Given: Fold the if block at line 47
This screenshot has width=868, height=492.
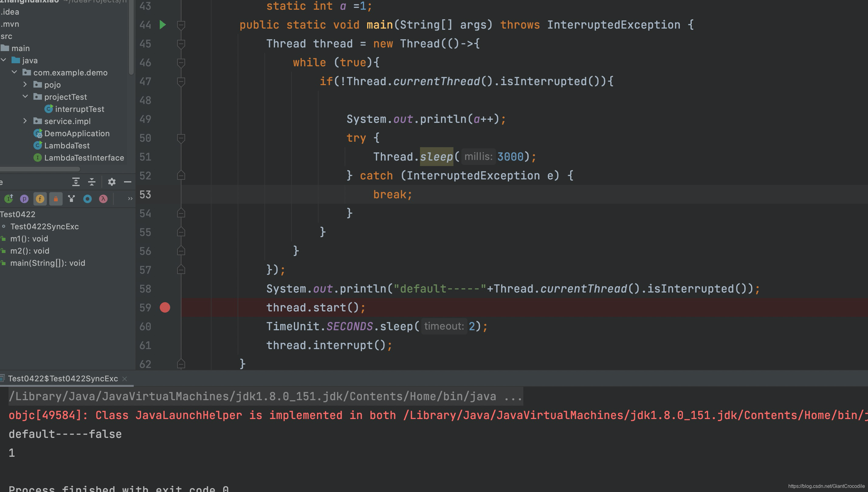Looking at the screenshot, I should 181,81.
